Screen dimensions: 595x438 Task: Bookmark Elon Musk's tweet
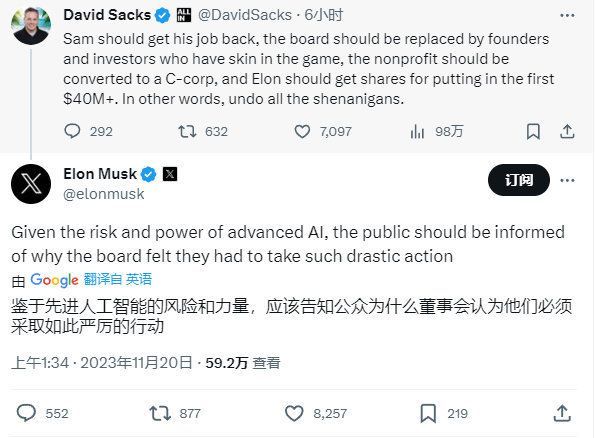(x=428, y=413)
